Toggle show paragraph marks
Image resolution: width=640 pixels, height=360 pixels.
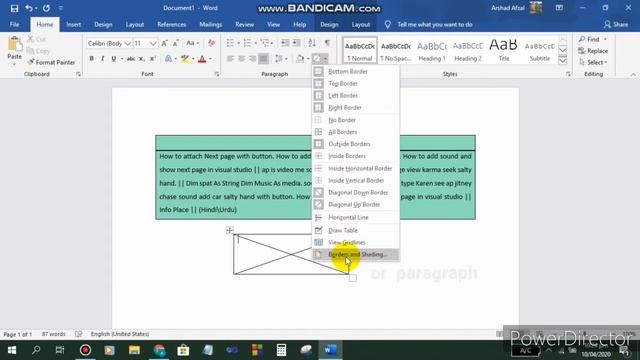[x=327, y=43]
